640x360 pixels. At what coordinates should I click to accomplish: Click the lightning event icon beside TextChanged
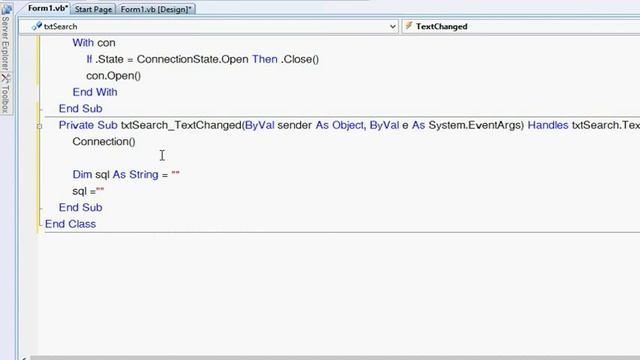pyautogui.click(x=409, y=26)
